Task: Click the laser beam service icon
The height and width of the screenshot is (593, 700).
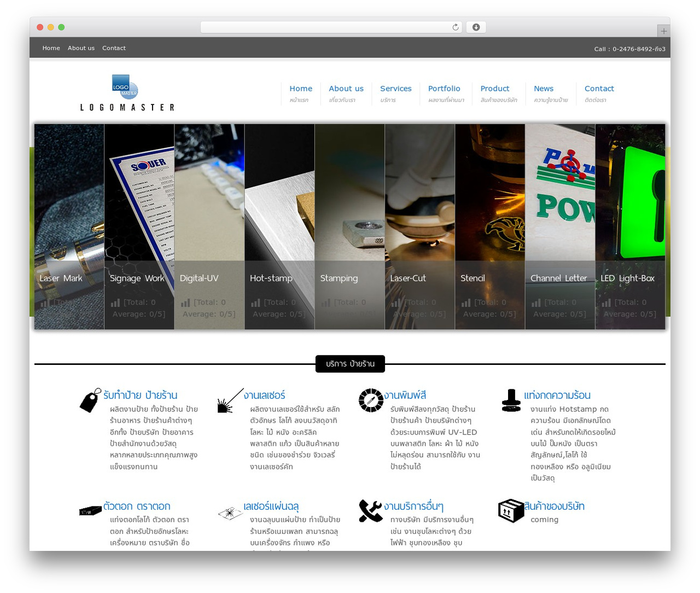Action: pyautogui.click(x=230, y=400)
